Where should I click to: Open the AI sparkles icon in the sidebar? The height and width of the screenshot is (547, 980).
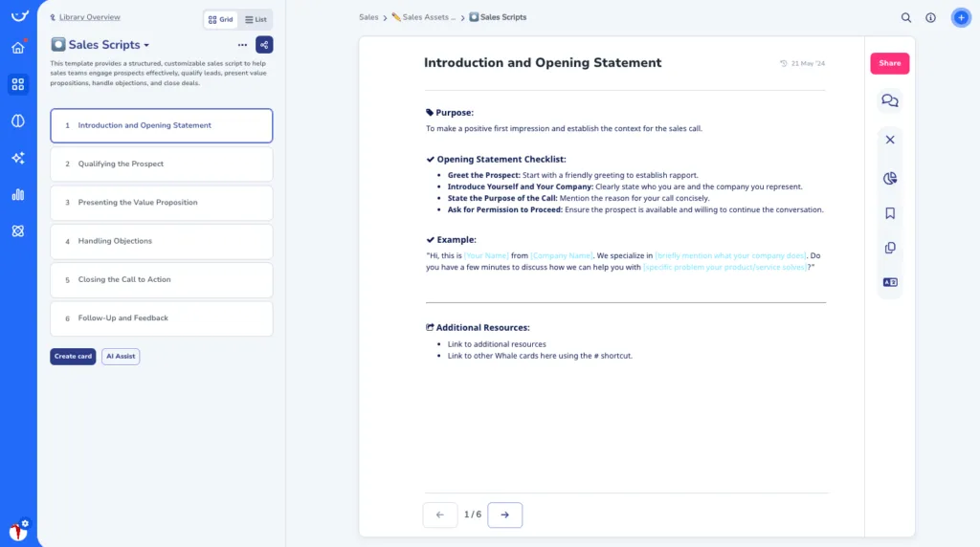18,158
